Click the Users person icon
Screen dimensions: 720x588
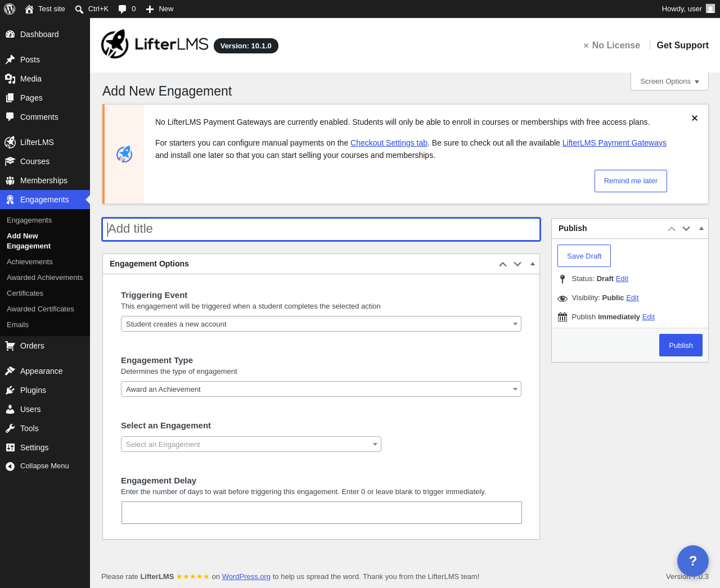10,409
